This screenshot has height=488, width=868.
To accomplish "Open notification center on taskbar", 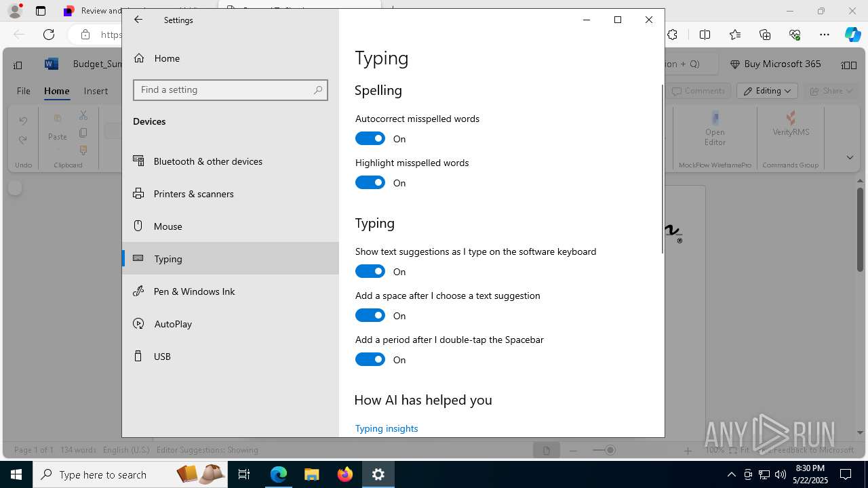I will click(846, 474).
